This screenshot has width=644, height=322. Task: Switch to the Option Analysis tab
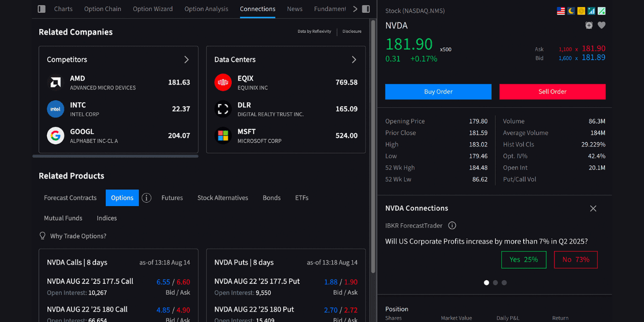(x=206, y=9)
